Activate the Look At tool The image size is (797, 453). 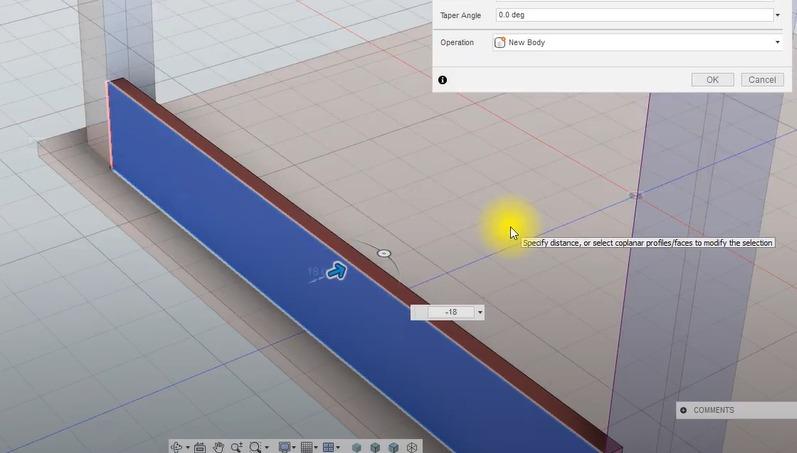200,447
